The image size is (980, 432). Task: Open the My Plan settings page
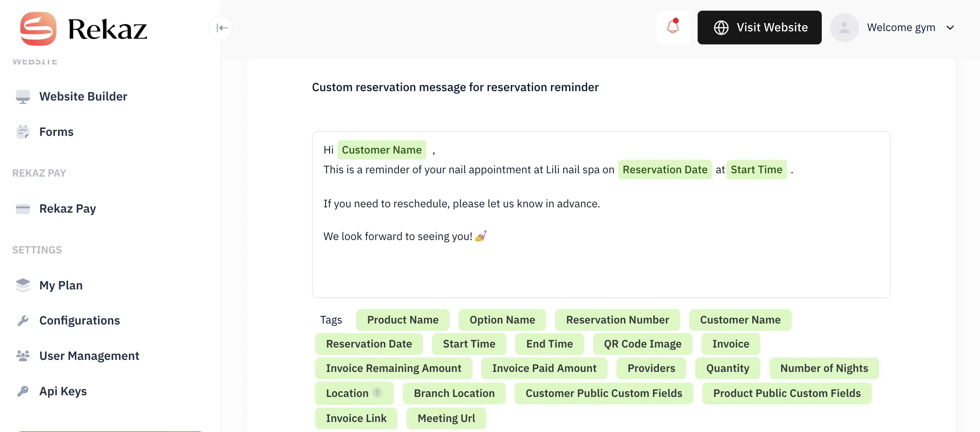tap(61, 285)
